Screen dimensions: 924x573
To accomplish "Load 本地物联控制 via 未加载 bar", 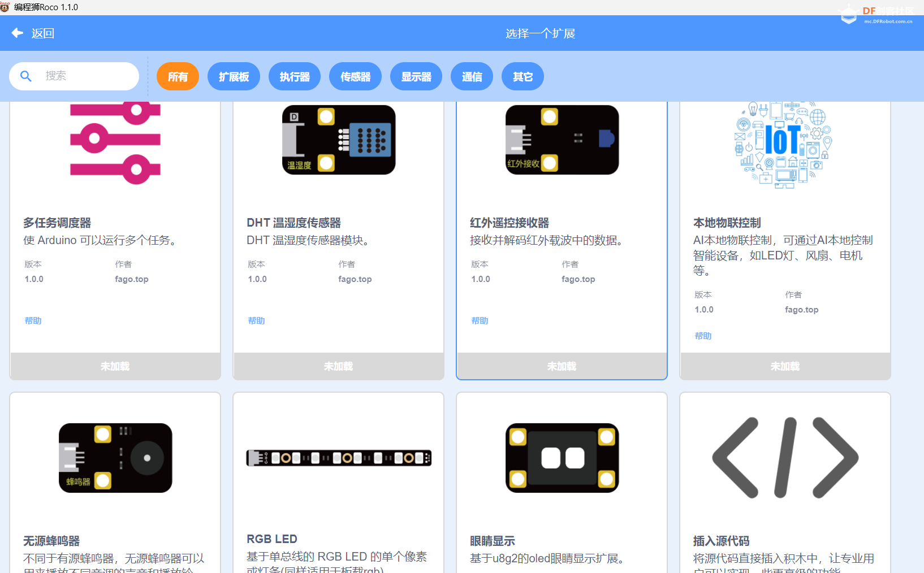I will click(785, 366).
